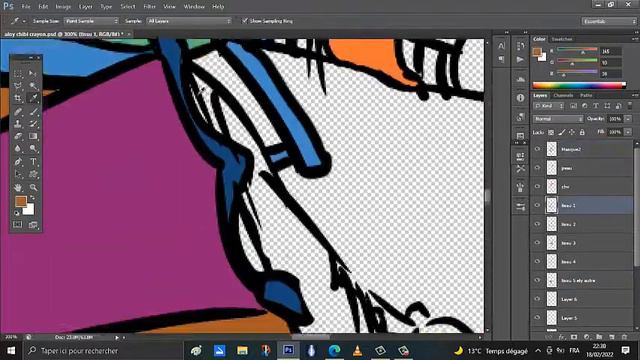Screen dimensions: 640x360
Task: Select the Dodge tool
Action: coord(33,149)
